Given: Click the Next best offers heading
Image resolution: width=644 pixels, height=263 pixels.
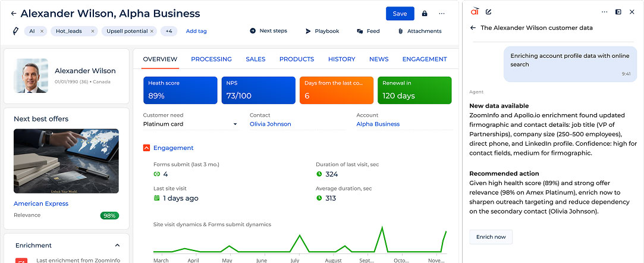Looking at the screenshot, I should click(x=41, y=119).
